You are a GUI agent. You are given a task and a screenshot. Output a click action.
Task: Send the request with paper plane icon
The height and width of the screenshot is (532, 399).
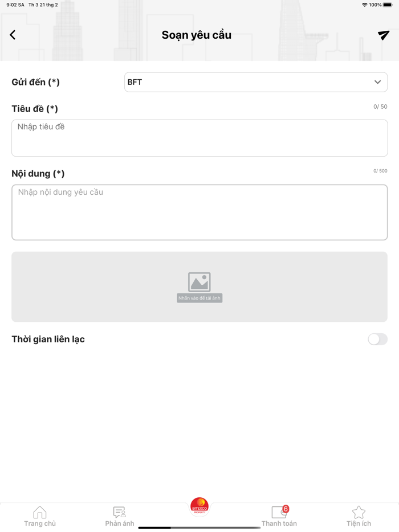tap(384, 35)
